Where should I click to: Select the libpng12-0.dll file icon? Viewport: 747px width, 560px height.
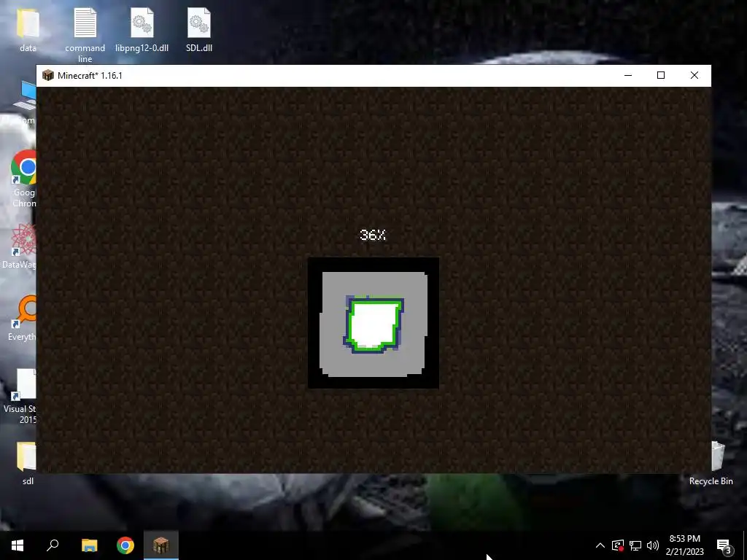coord(142,28)
